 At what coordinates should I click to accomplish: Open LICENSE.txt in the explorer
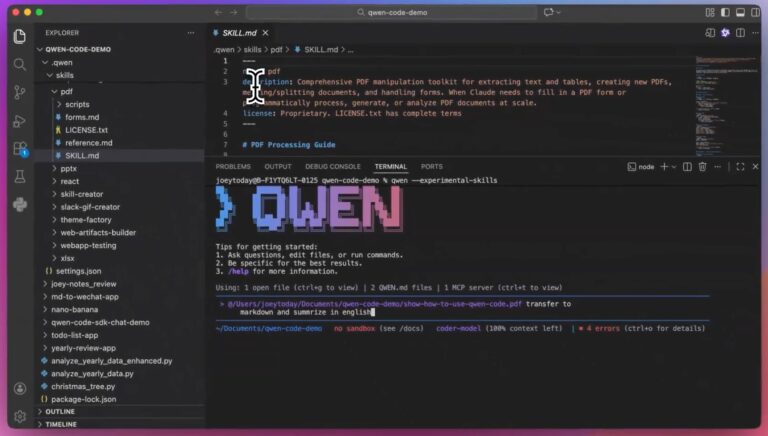[86, 130]
